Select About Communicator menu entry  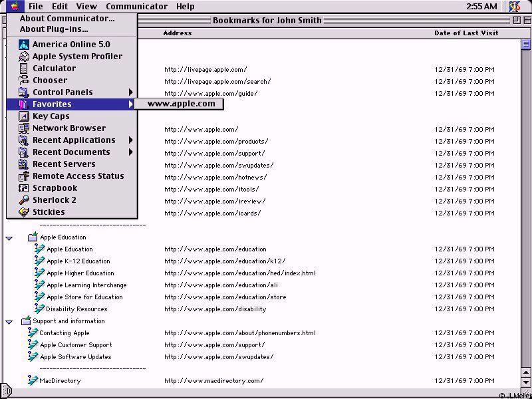[67, 19]
